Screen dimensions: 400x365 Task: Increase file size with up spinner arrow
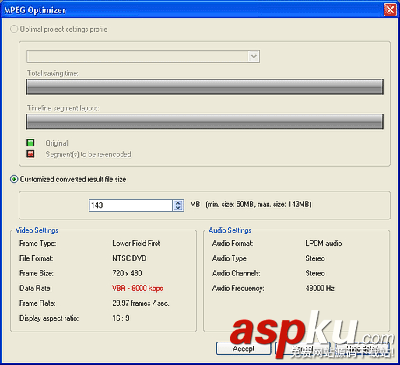click(x=178, y=203)
